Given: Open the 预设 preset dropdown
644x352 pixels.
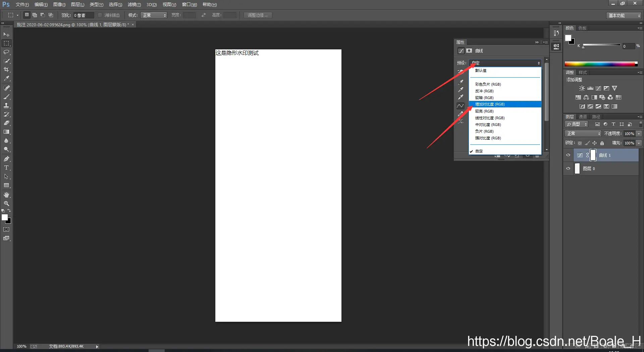Looking at the screenshot, I should coord(505,63).
